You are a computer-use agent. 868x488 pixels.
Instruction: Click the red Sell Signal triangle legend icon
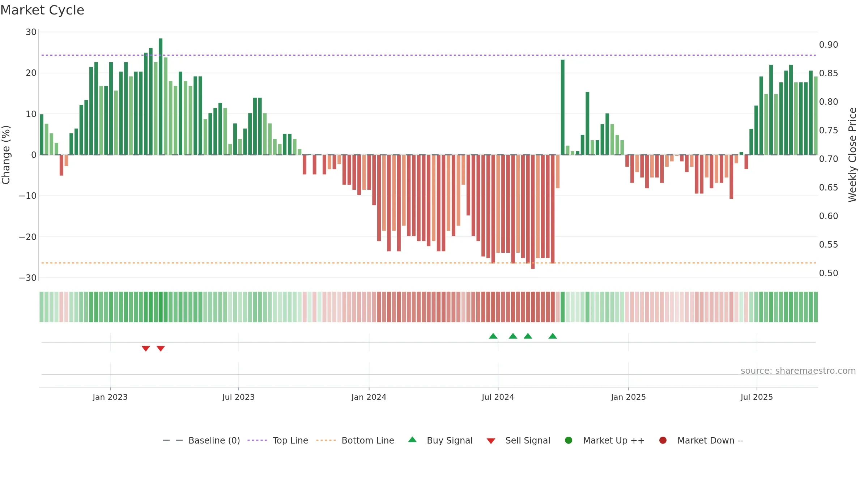point(491,441)
